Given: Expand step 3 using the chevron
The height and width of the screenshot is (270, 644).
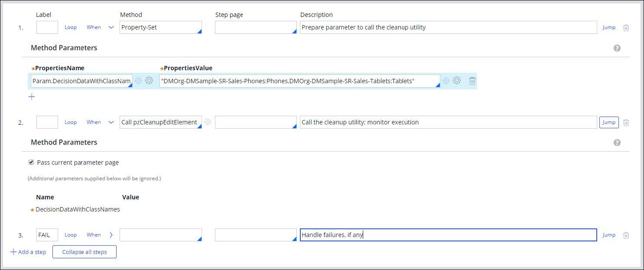Looking at the screenshot, I should click(x=111, y=235).
